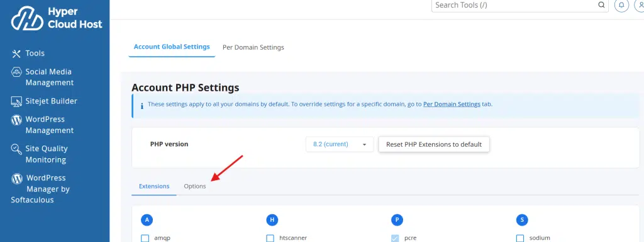Open the PHP version dropdown
Screen dimensions: 644x242
[x=340, y=144]
